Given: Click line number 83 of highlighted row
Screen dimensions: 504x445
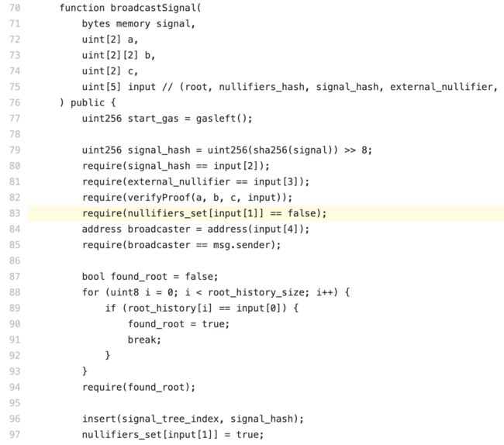Looking at the screenshot, I should (15, 213).
